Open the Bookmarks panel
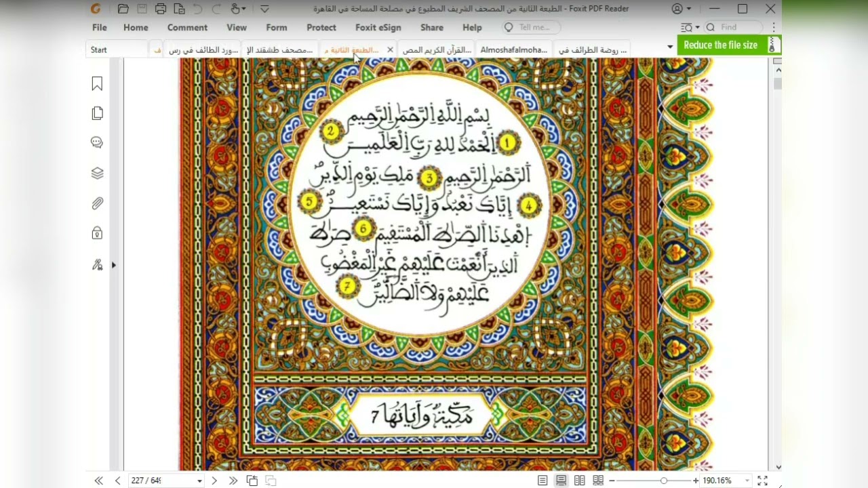The image size is (868, 488). (x=97, y=83)
